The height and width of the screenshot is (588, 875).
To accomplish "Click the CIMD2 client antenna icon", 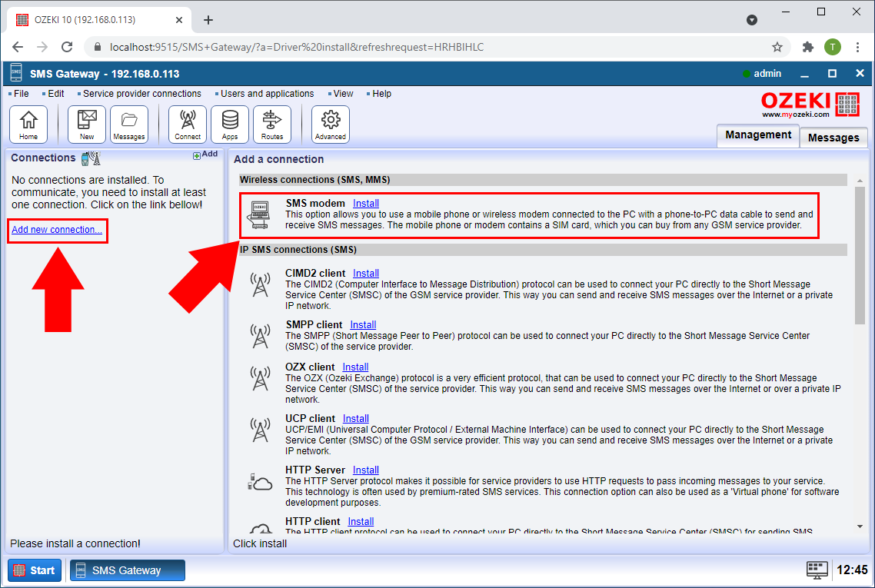I will point(260,284).
